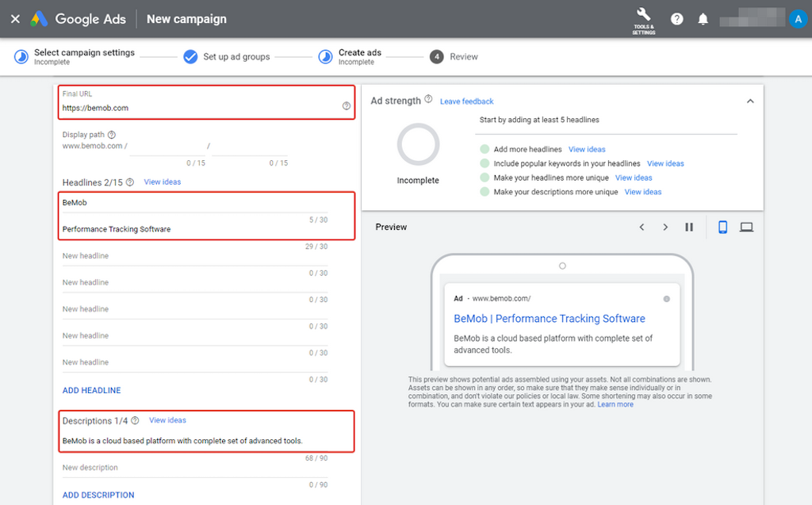Viewport: 812px width, 505px height.
Task: Collapse the Ad strength panel
Action: tap(750, 101)
